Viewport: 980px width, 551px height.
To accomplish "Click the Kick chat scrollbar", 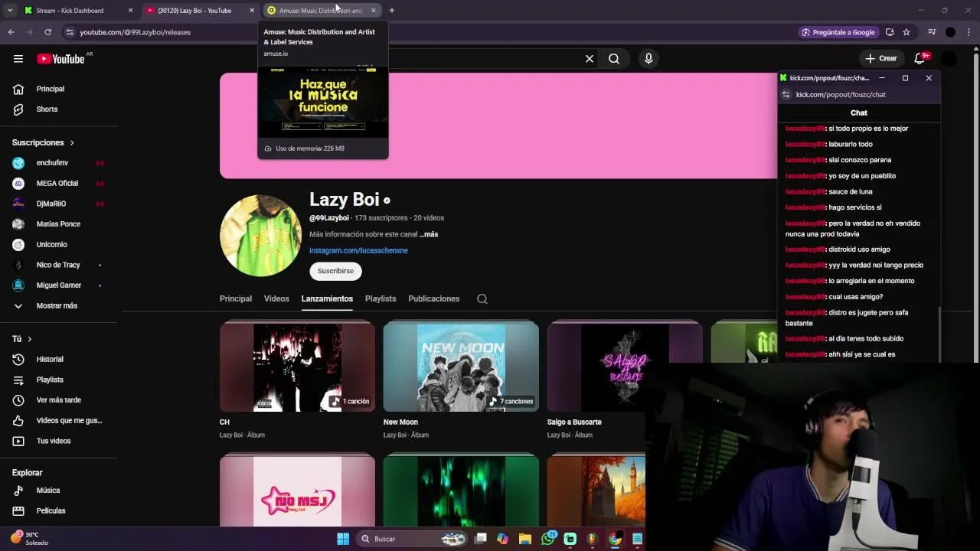I will (x=939, y=334).
